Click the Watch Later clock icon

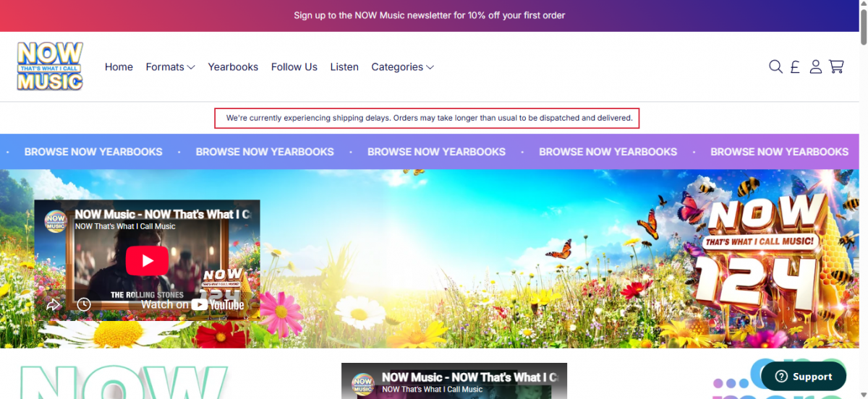pyautogui.click(x=84, y=304)
